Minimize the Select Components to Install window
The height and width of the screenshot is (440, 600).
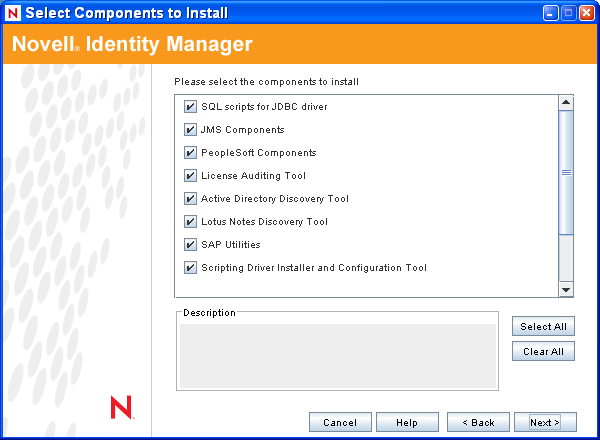tap(550, 13)
